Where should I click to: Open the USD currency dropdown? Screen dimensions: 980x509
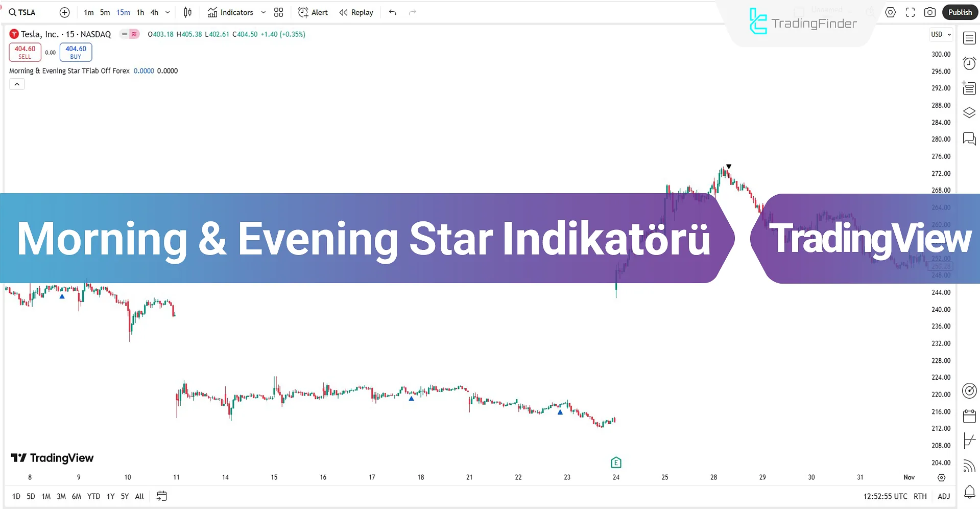coord(941,34)
